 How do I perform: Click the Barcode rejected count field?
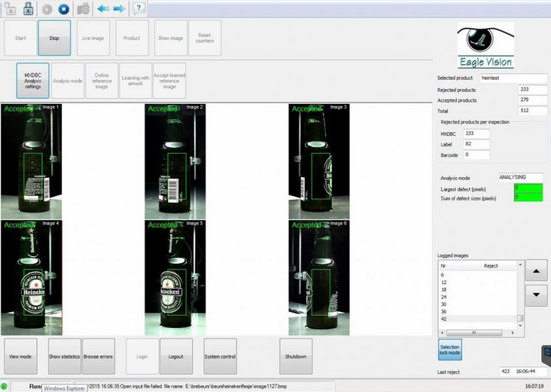tap(476, 155)
